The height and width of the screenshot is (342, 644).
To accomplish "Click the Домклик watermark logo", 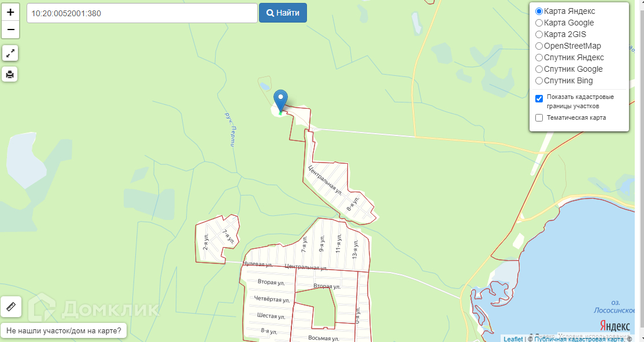I will (x=94, y=307).
